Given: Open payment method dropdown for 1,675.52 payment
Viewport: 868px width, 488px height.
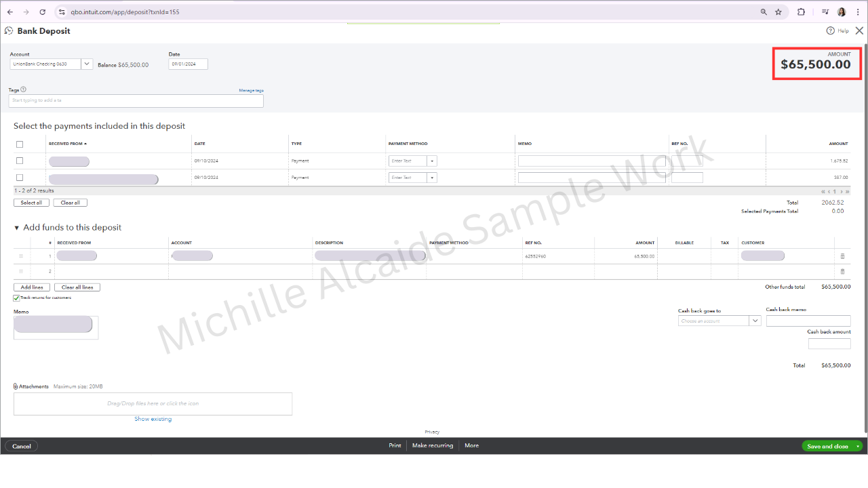Looking at the screenshot, I should click(432, 161).
